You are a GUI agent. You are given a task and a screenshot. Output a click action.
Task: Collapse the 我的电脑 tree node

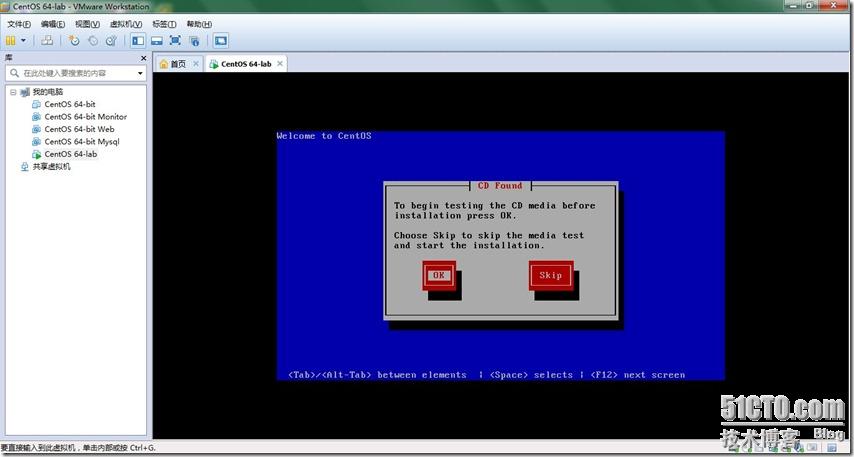[13, 92]
